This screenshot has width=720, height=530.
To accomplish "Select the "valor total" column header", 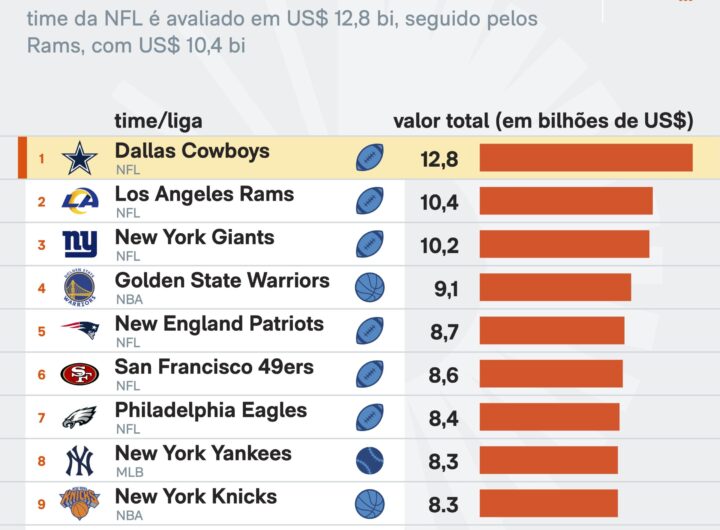I will (543, 121).
